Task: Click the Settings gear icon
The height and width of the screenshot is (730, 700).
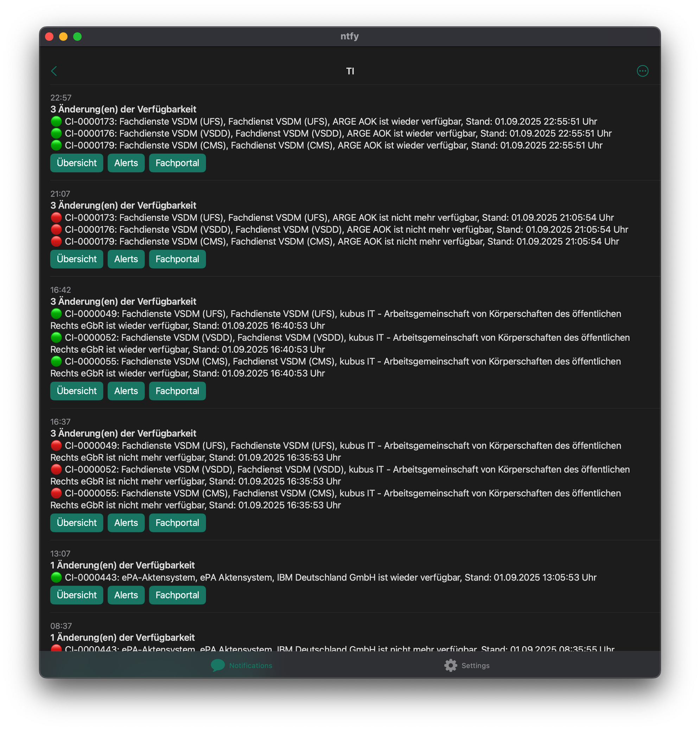Action: pyautogui.click(x=450, y=665)
